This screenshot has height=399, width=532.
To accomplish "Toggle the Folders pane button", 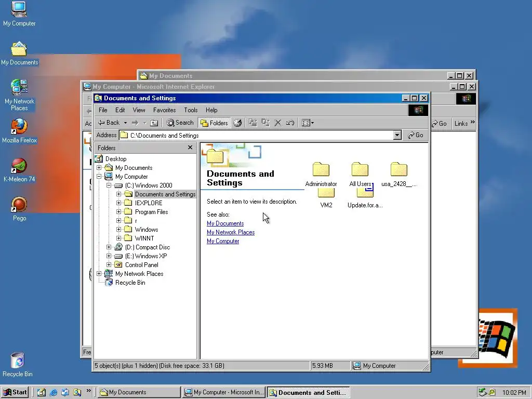I will pyautogui.click(x=214, y=123).
